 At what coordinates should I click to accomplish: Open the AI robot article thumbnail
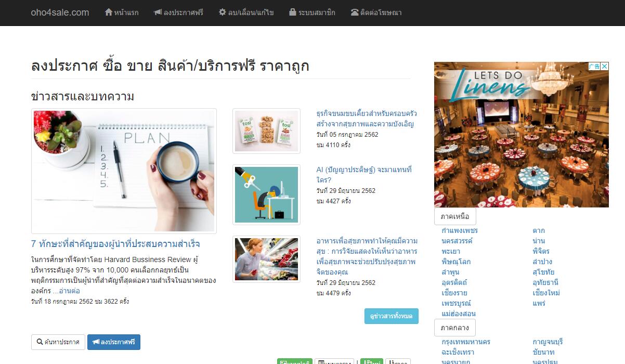pyautogui.click(x=266, y=195)
